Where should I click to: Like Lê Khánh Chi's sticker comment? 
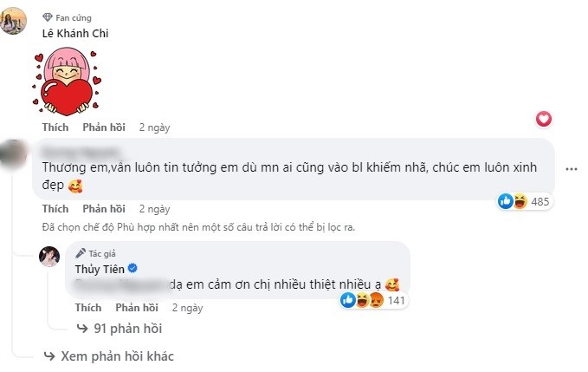(55, 127)
